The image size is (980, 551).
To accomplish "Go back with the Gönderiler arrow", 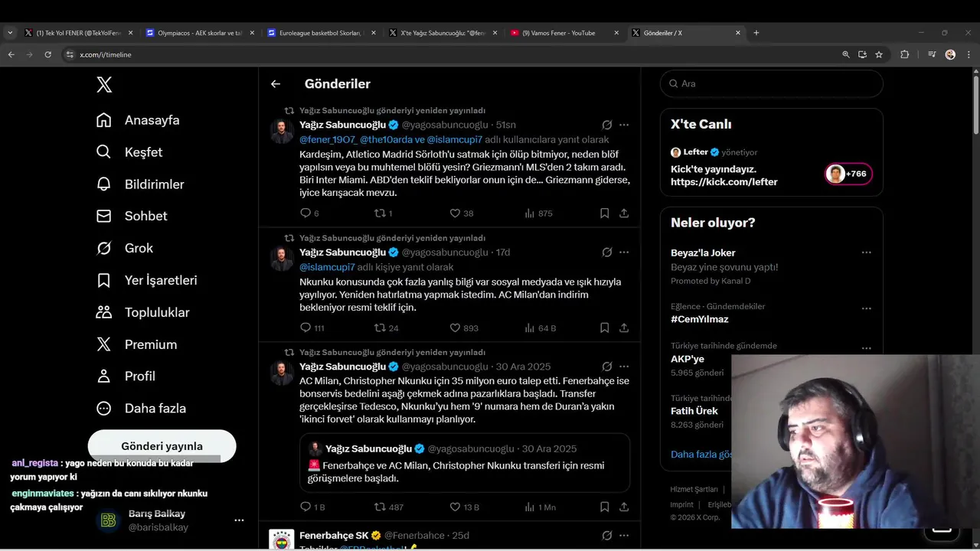I will pos(276,84).
